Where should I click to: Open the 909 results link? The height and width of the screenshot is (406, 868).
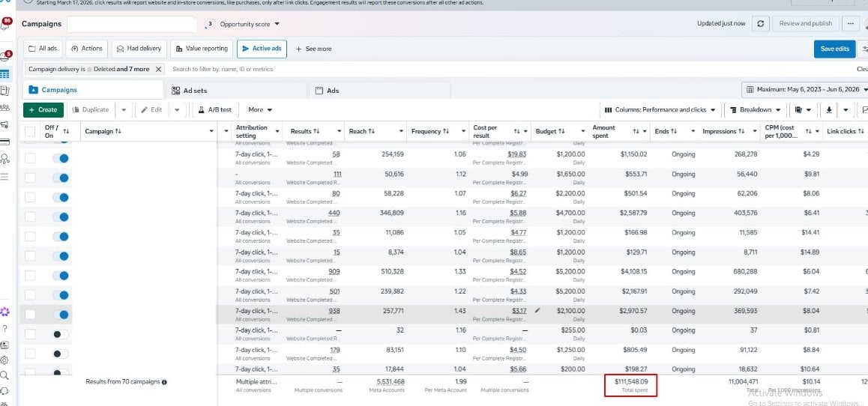coord(334,272)
